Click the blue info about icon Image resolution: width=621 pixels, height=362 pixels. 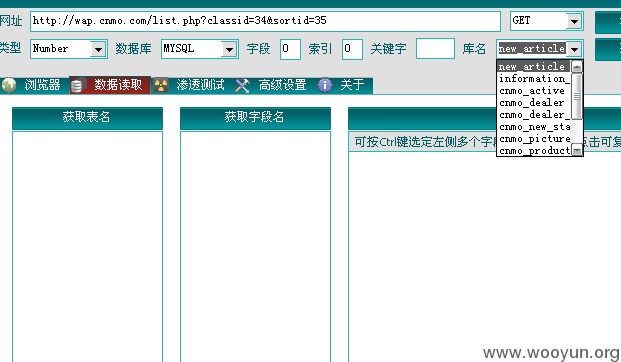325,85
